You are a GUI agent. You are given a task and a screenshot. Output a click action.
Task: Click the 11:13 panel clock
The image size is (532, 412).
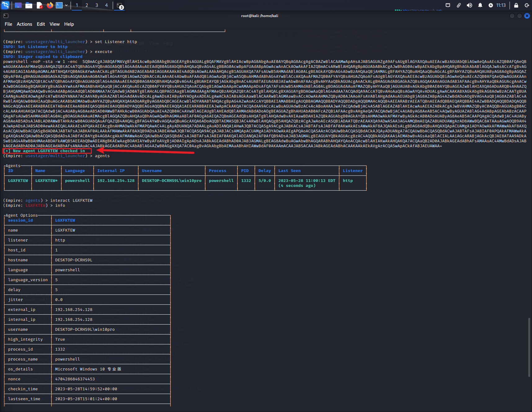click(x=501, y=5)
